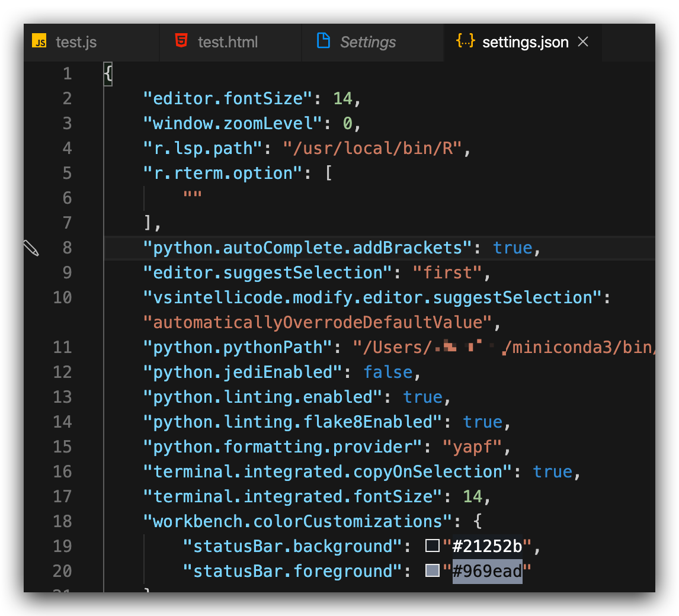This screenshot has height=616, width=679.
Task: Close the settings.json tab
Action: pyautogui.click(x=583, y=42)
